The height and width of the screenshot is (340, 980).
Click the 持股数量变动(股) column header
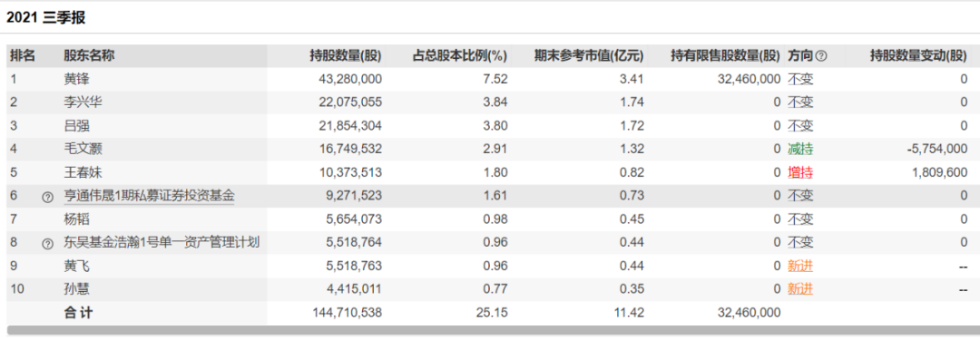(918, 55)
